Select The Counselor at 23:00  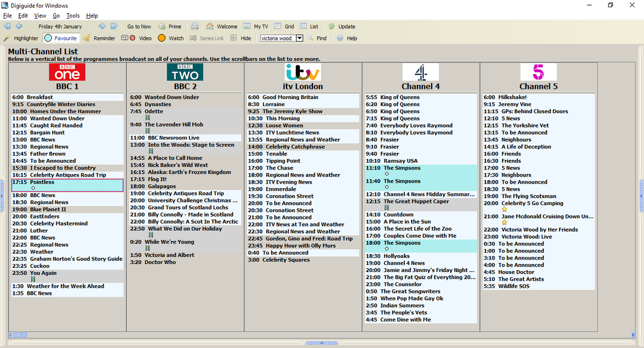pyautogui.click(x=421, y=284)
